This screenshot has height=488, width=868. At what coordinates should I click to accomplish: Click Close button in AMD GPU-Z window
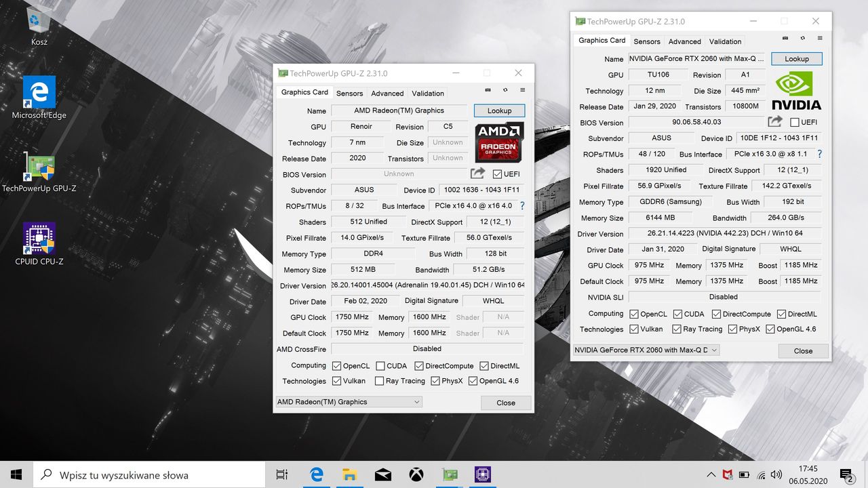coord(506,403)
